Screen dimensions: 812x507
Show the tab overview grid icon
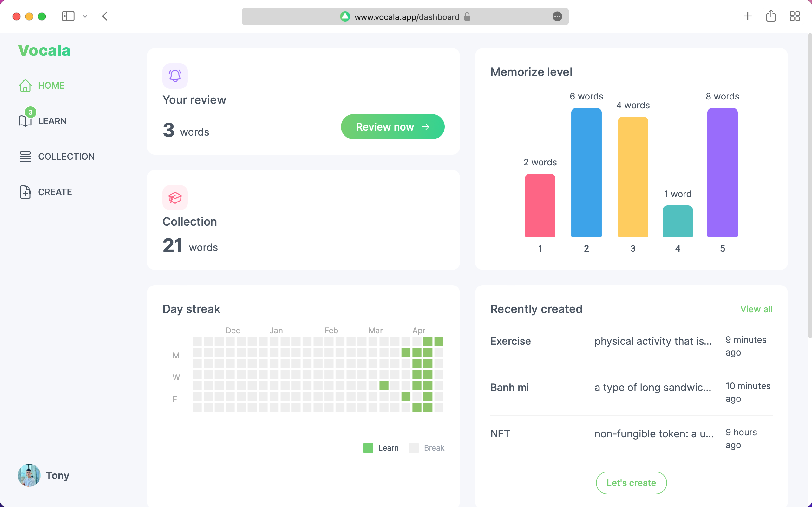(795, 16)
